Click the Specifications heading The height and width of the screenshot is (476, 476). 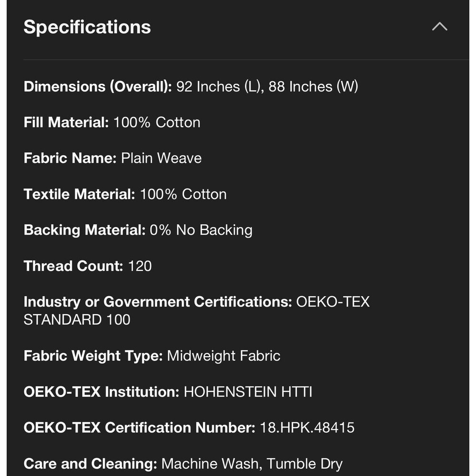pyautogui.click(x=87, y=27)
